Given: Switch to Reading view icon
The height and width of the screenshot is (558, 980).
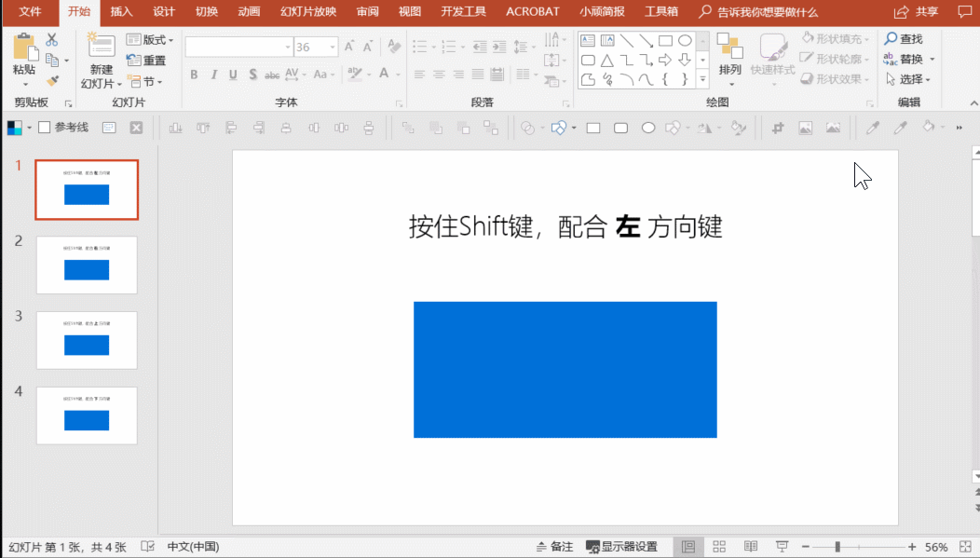Looking at the screenshot, I should pos(751,547).
